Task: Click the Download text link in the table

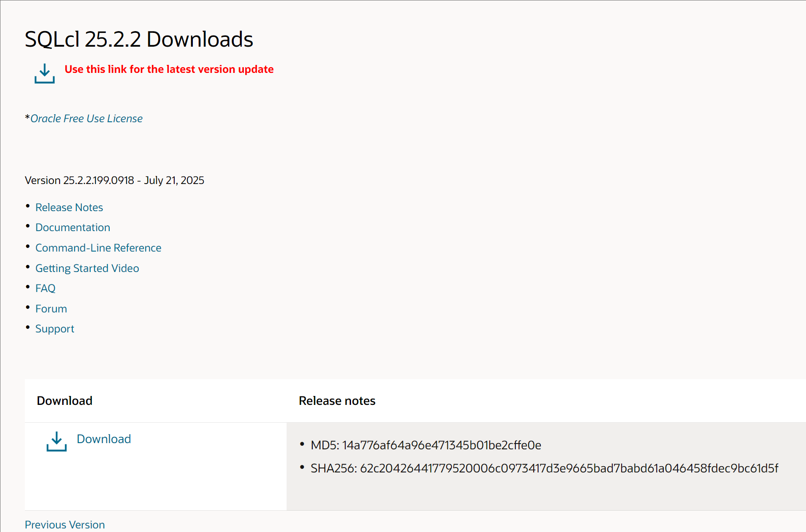Action: [x=104, y=439]
